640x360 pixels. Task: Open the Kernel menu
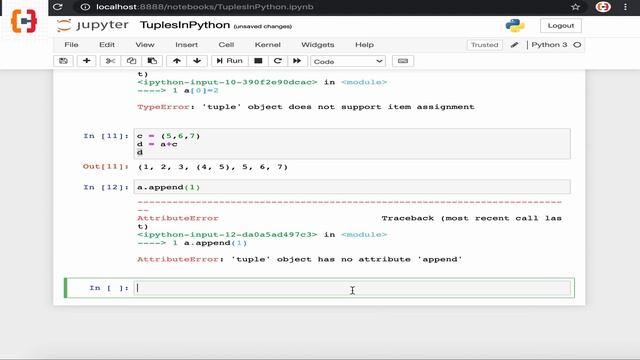268,44
